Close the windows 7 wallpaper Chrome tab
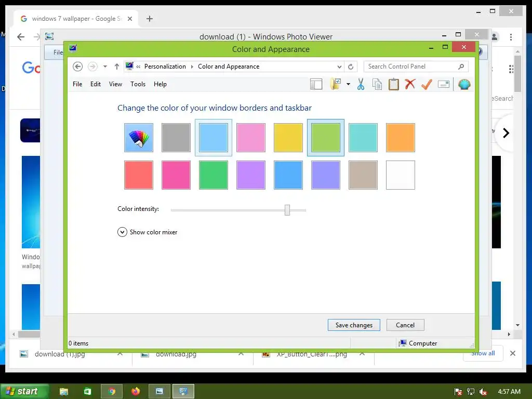This screenshot has height=399, width=532. [x=129, y=19]
